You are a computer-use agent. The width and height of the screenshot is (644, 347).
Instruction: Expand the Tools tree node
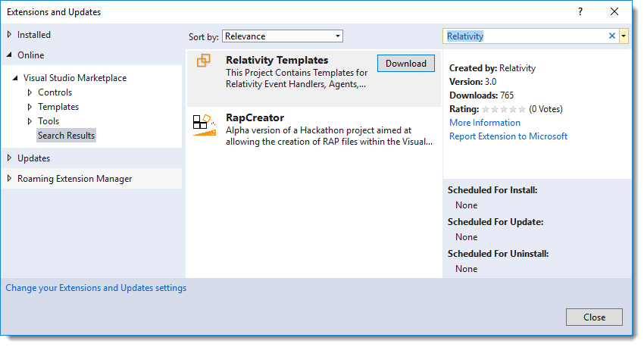[30, 121]
